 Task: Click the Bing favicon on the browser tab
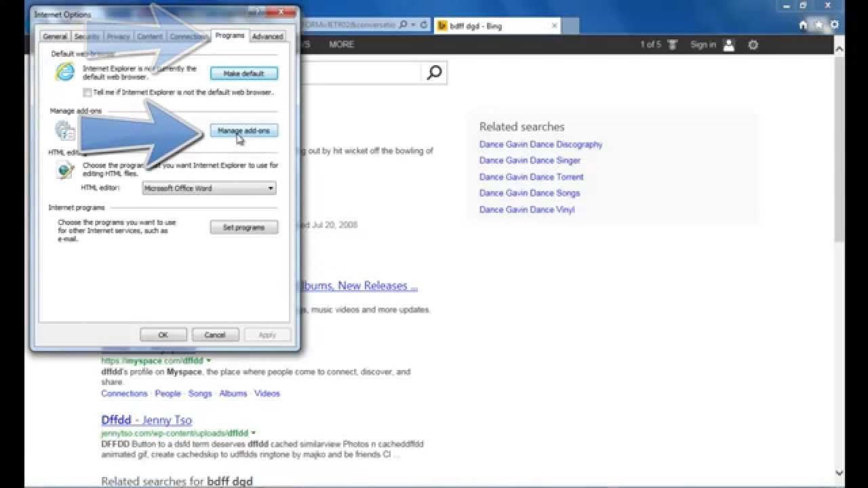[x=443, y=26]
